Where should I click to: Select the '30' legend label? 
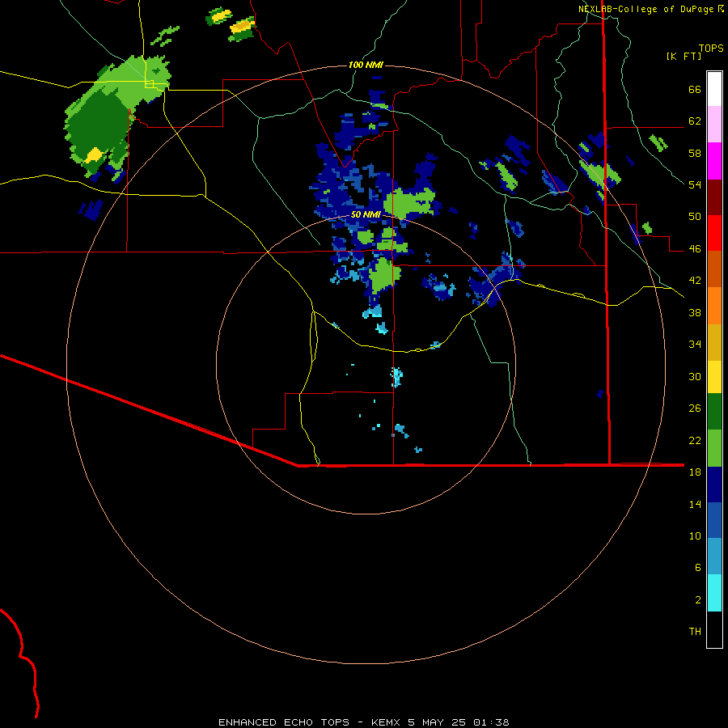[x=695, y=376]
